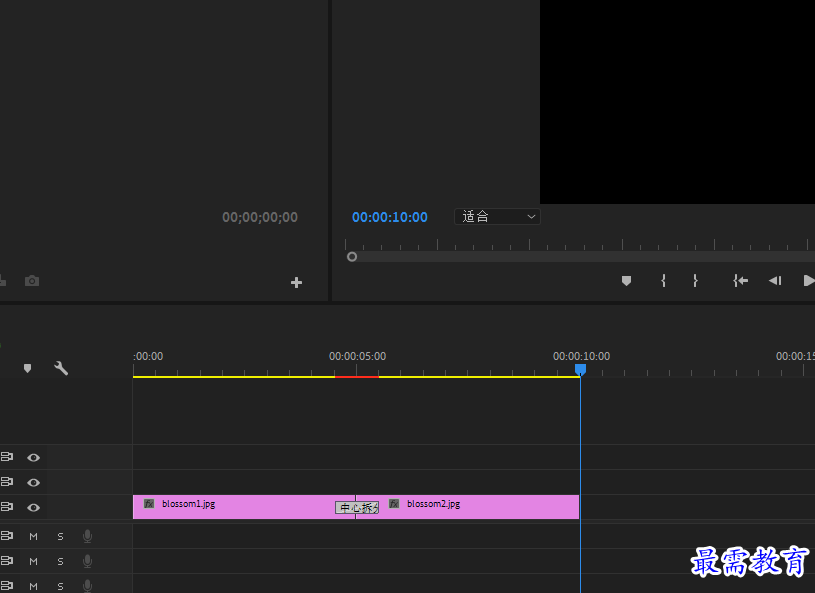Click the Source monitor timecode 00;00;00;00
This screenshot has width=815, height=593.
260,217
